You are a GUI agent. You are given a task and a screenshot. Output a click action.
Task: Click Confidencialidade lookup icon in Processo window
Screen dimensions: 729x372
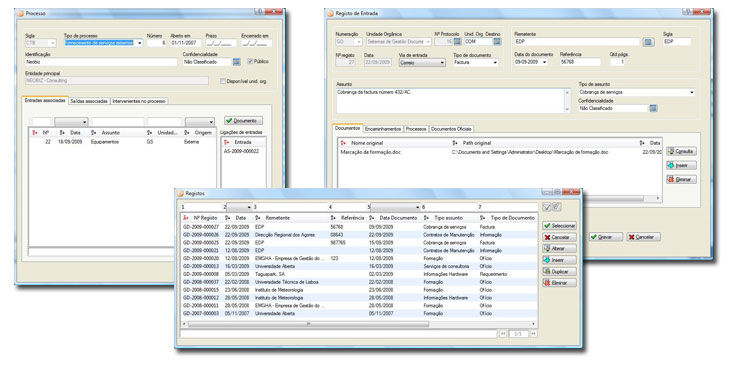[x=236, y=61]
